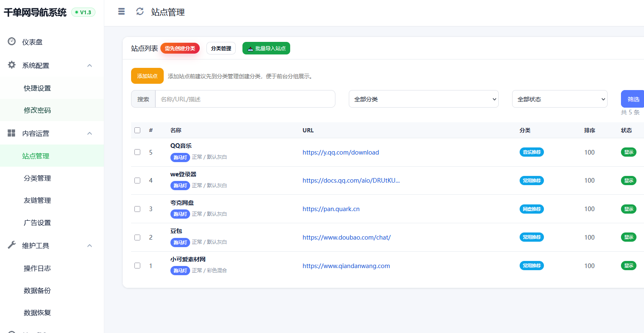Toggle the 显示 status for 夸克网盘
This screenshot has width=644, height=333.
[x=629, y=209]
